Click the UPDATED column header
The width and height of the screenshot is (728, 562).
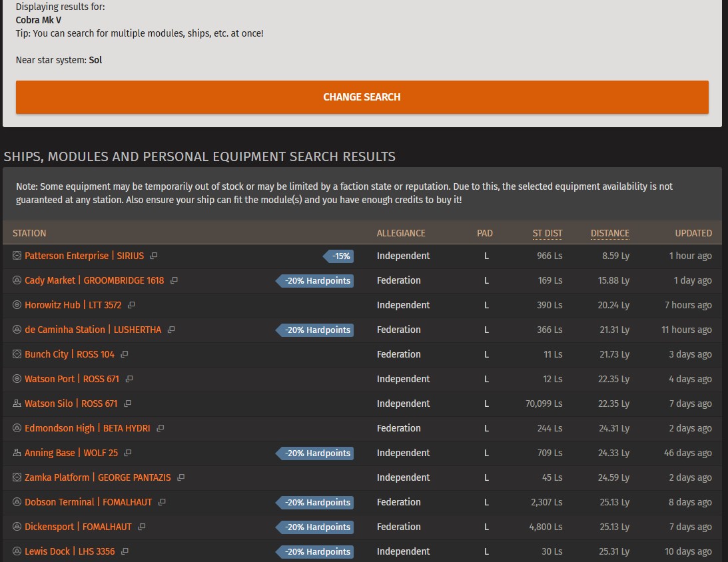pos(693,233)
